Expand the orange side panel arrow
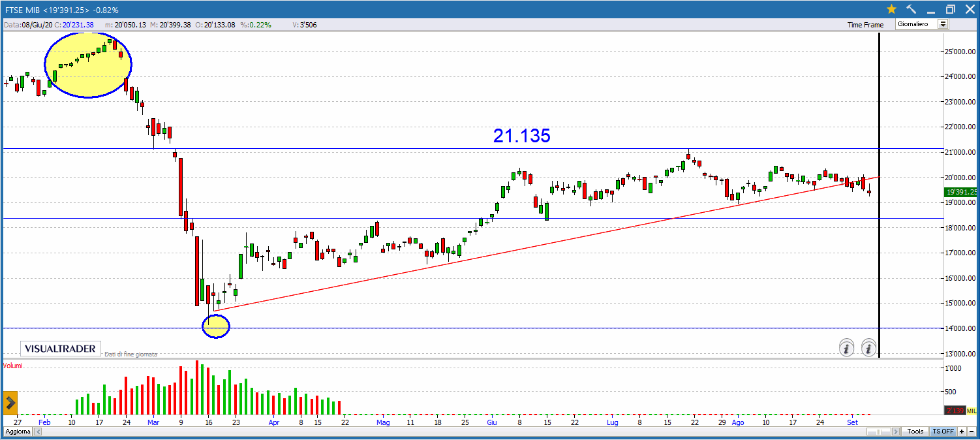Viewport: 980px width, 440px height. tap(10, 401)
